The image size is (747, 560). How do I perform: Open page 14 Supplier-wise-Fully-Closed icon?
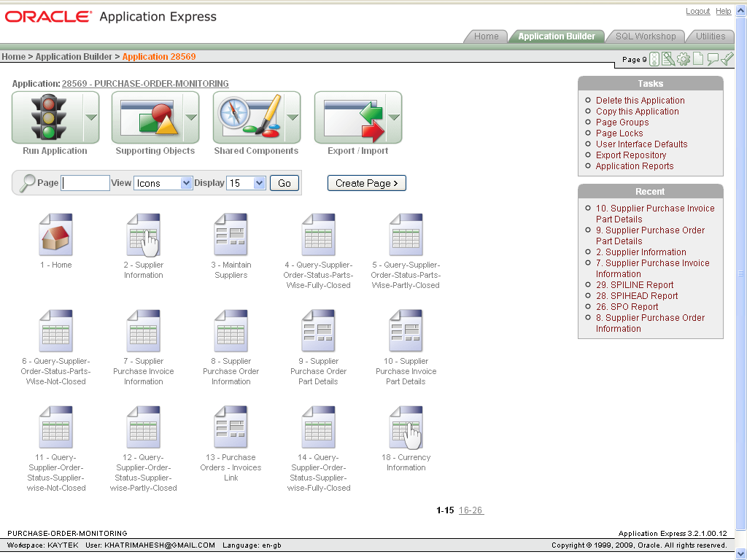[x=319, y=427]
